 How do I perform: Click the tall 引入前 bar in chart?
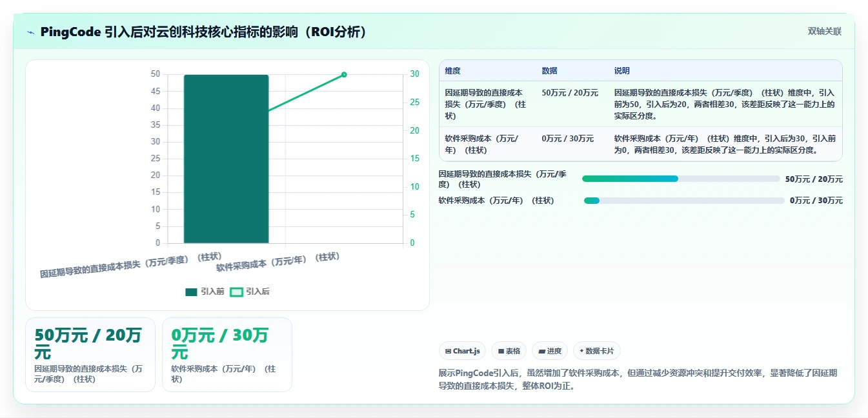226,159
